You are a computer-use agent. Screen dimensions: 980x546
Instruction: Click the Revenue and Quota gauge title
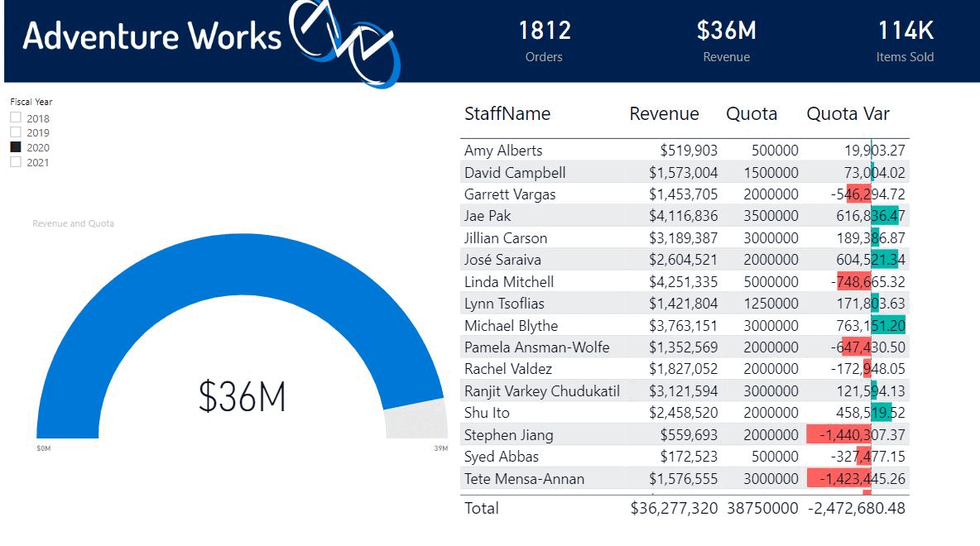tap(73, 223)
